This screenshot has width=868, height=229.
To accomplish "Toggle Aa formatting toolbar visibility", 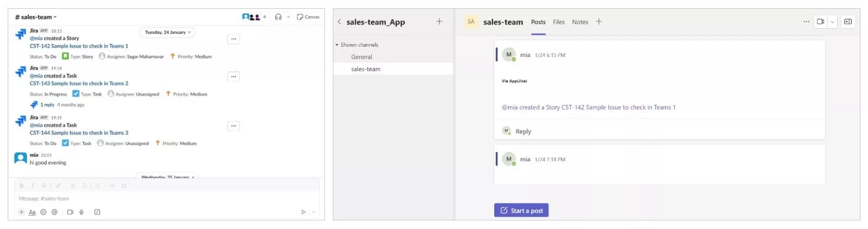I will [x=32, y=212].
